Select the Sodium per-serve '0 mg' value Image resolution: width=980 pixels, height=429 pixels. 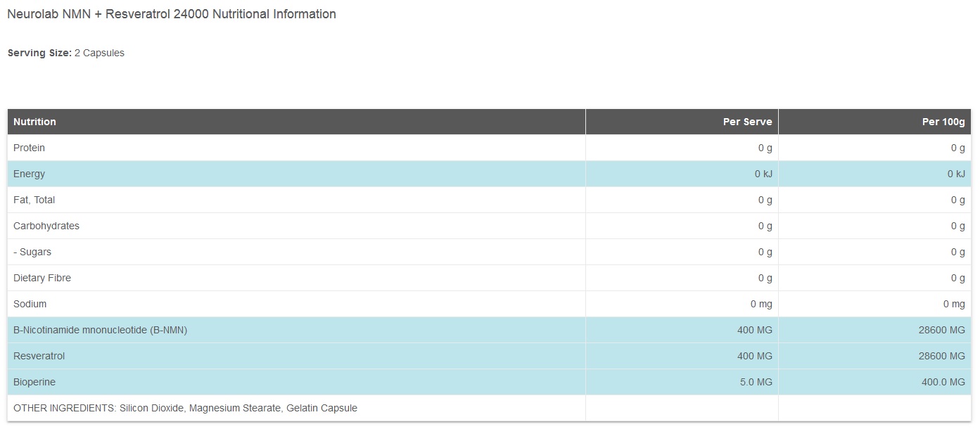(761, 304)
